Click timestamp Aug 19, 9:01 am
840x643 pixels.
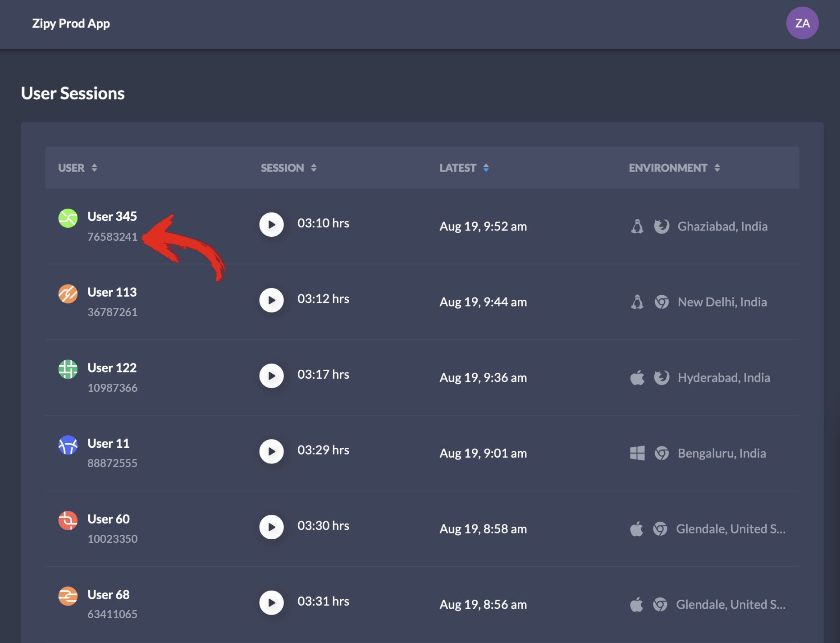click(483, 453)
